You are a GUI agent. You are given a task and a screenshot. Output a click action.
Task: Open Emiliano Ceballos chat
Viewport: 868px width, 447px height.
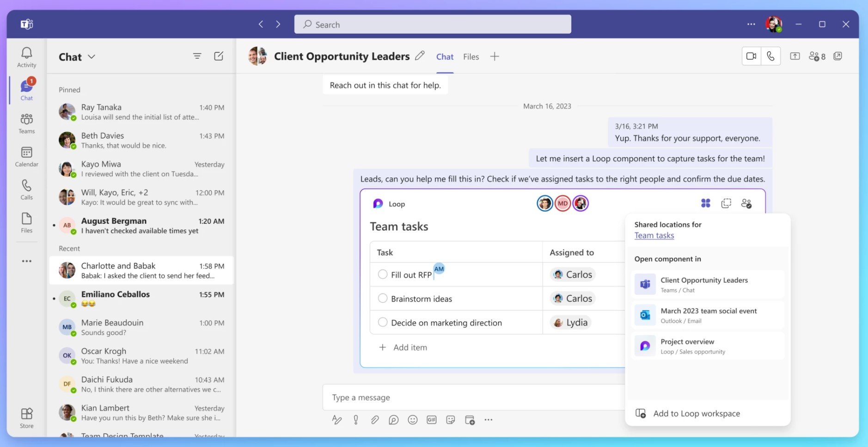(141, 299)
